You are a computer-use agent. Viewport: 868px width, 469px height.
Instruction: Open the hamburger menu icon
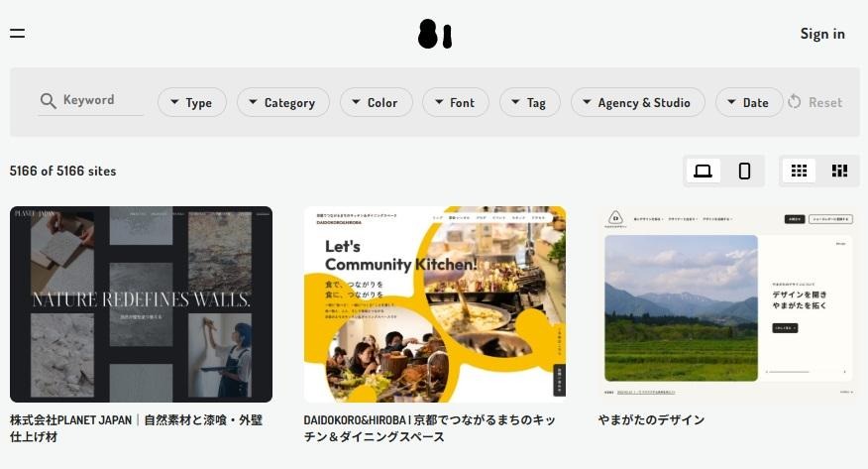17,34
